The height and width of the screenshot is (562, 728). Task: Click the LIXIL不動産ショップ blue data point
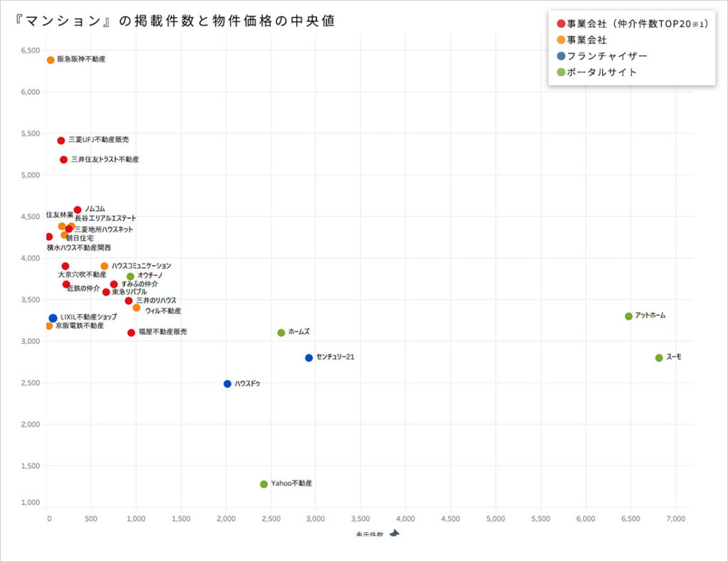pyautogui.click(x=53, y=318)
